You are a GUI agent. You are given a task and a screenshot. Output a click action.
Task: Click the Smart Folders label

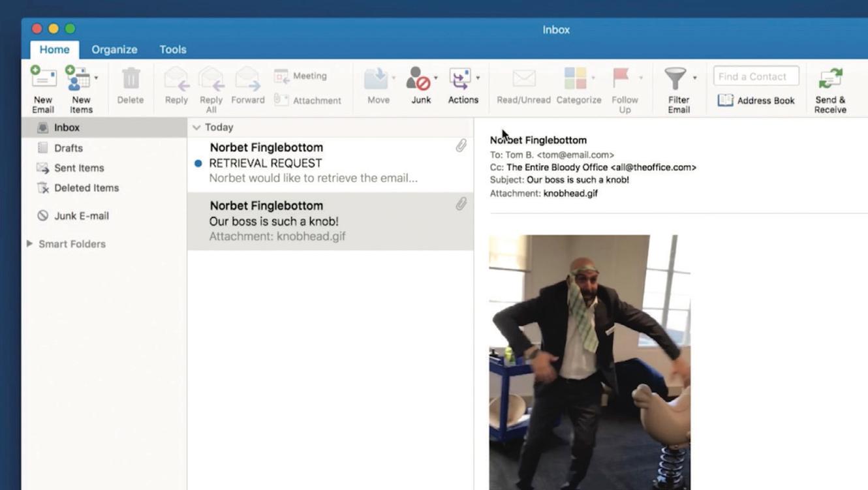(72, 244)
